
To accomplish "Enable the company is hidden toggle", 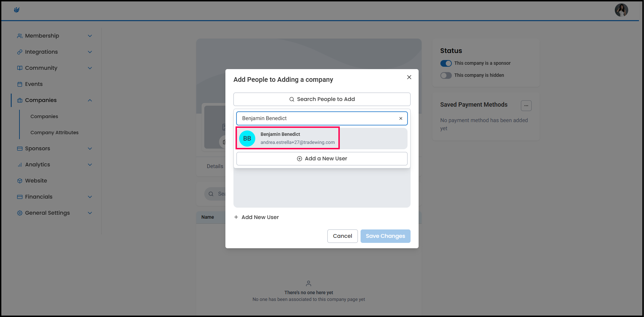I will tap(446, 75).
